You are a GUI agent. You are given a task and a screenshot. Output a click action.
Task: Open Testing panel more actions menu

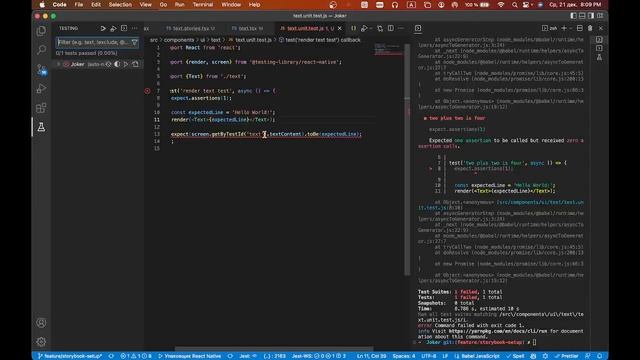(135, 28)
